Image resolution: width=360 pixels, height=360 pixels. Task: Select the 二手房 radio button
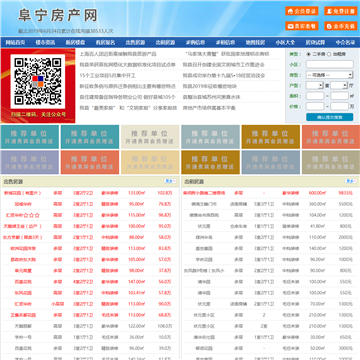(309, 54)
